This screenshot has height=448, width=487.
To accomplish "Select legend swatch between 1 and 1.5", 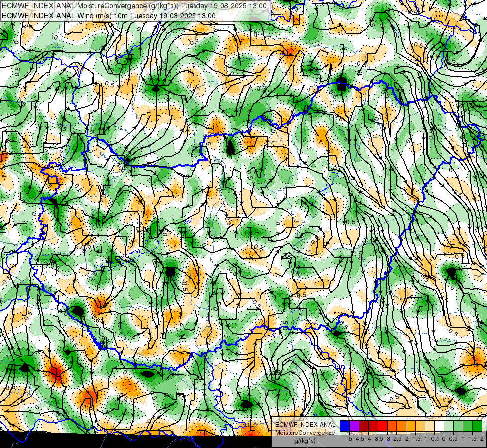I will coord(468,426).
